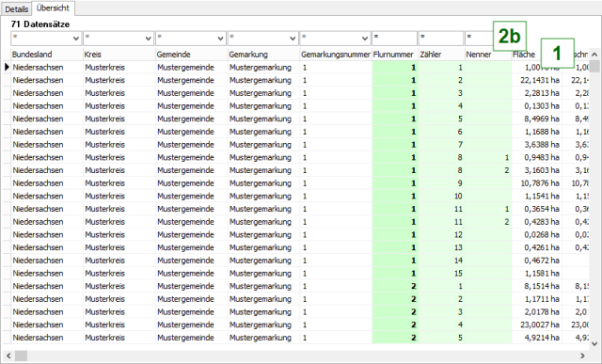Select the cell showing 0,0268 ha
This screenshot has width=602, height=364.
tap(537, 234)
